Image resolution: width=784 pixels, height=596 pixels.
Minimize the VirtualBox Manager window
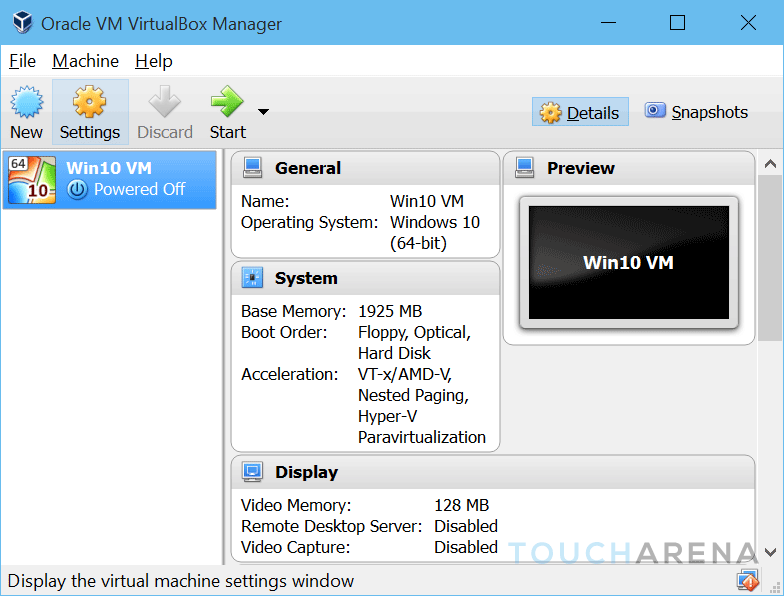pyautogui.click(x=608, y=22)
